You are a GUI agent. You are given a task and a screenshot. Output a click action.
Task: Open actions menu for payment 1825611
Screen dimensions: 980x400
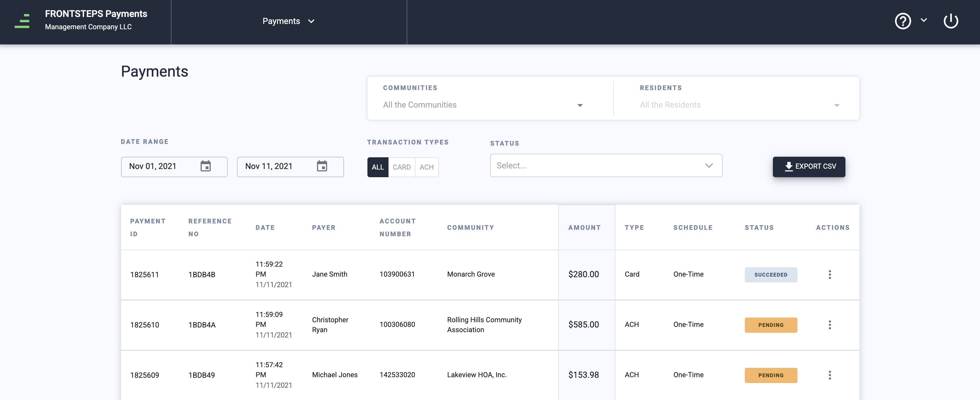point(829,275)
